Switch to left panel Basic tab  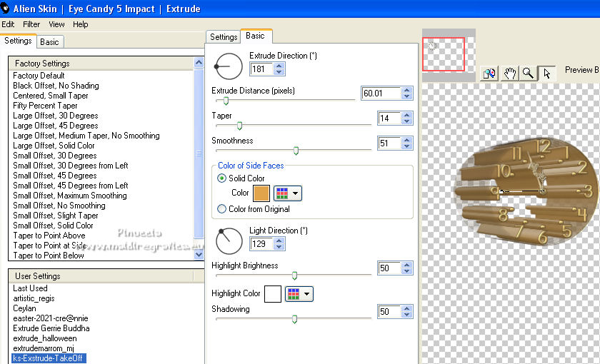pyautogui.click(x=50, y=41)
